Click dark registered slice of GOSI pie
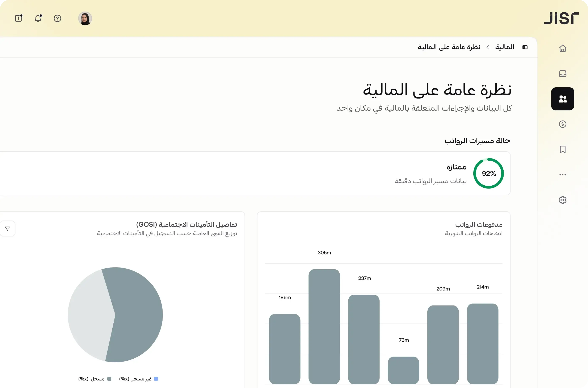This screenshot has width=588, height=388. 139,315
